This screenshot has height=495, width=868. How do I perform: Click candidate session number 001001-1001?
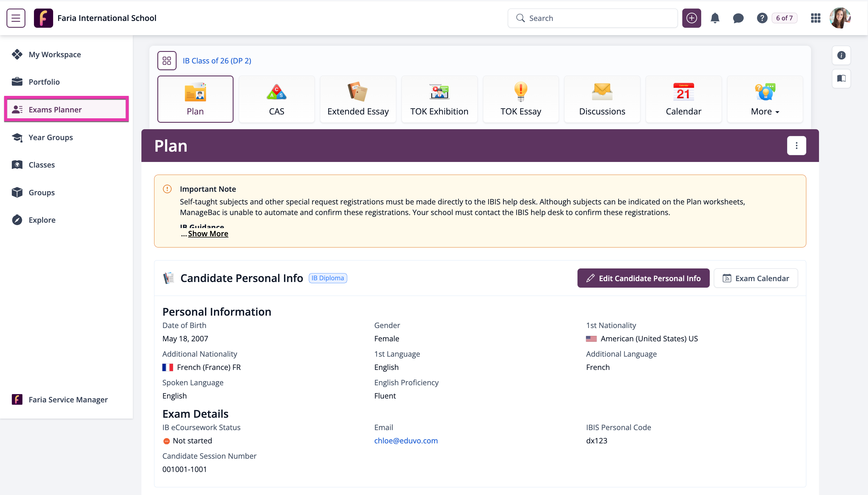point(185,469)
